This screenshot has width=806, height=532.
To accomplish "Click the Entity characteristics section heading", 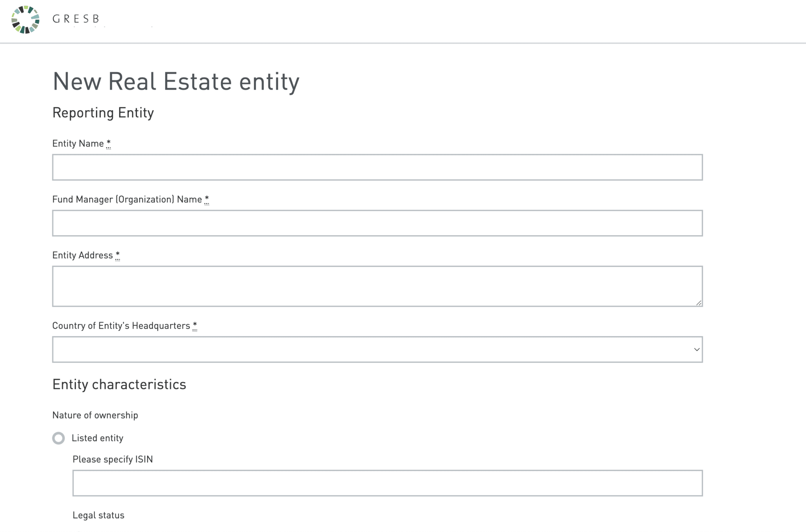I will click(x=119, y=384).
